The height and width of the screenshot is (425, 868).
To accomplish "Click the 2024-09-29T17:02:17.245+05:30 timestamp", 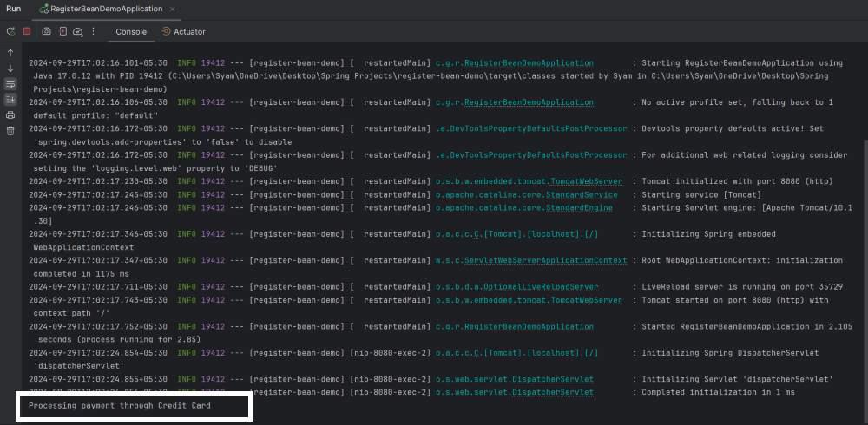I will tap(98, 195).
